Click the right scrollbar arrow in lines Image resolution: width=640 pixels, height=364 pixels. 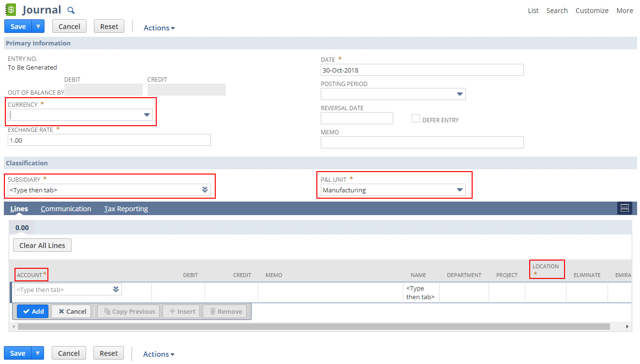[627, 327]
